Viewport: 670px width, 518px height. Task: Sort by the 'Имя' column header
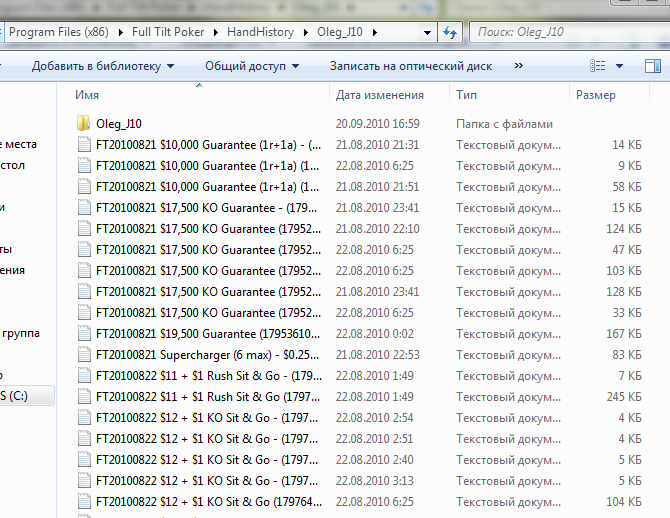(x=87, y=95)
